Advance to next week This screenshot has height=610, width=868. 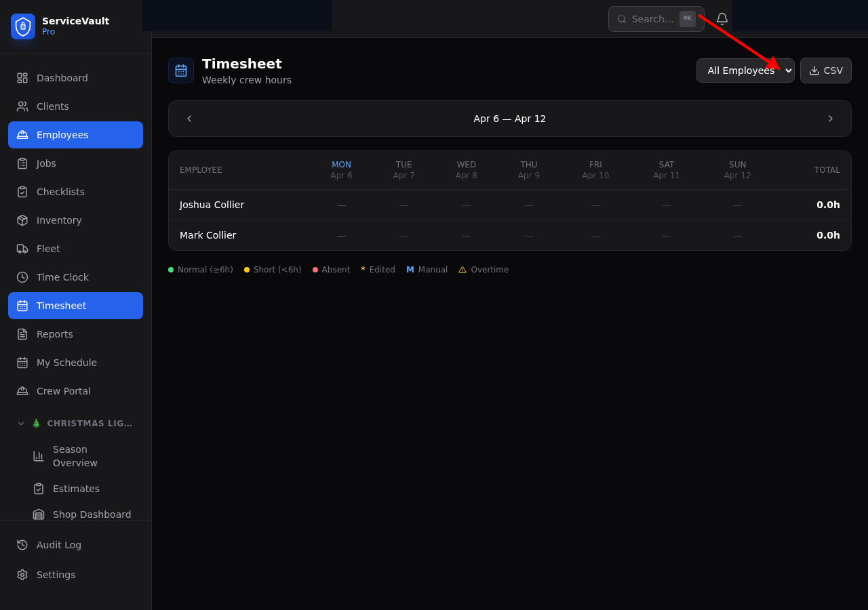tap(830, 119)
